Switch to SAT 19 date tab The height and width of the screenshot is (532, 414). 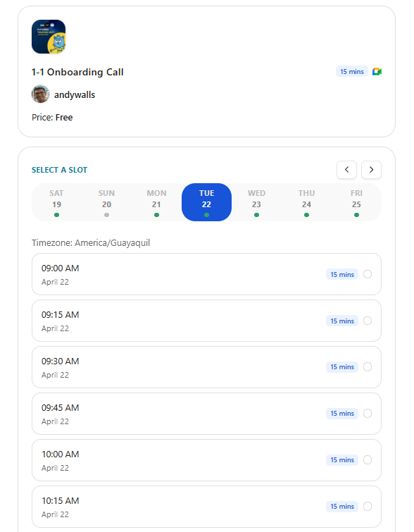pyautogui.click(x=56, y=202)
